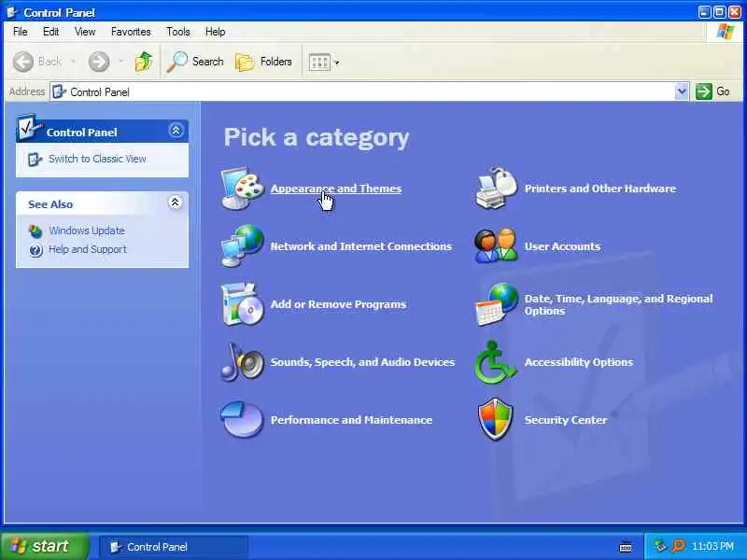
Task: Click the Views grid toolbar icon
Action: click(319, 62)
